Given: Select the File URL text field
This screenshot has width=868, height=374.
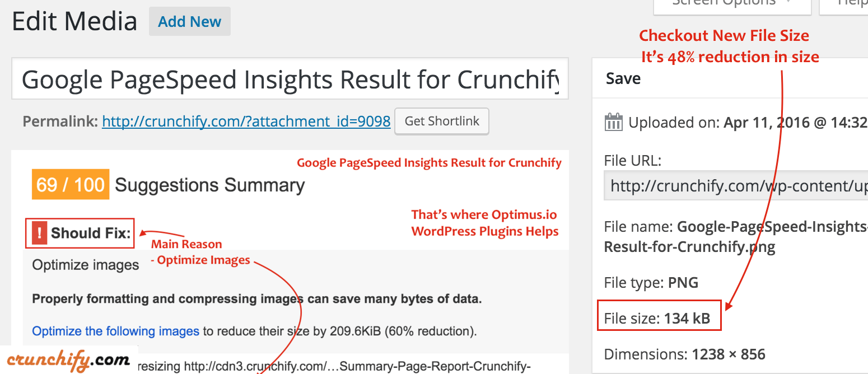Looking at the screenshot, I should pyautogui.click(x=736, y=185).
